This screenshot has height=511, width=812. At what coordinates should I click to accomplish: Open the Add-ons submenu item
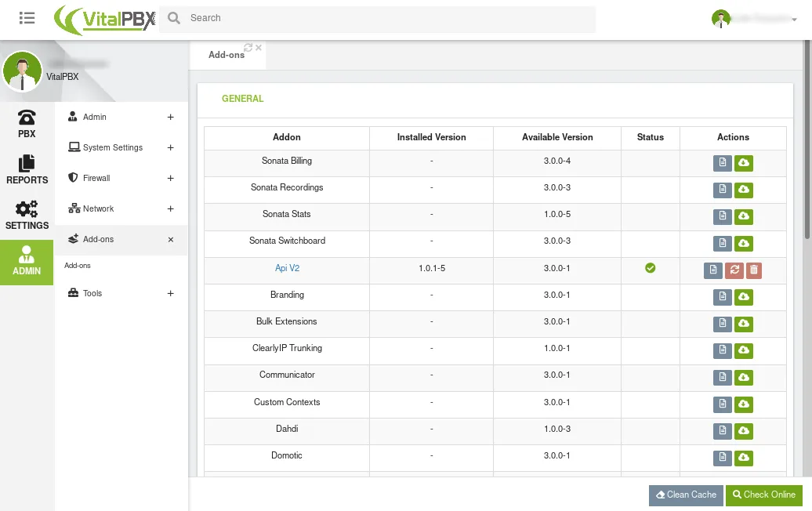click(77, 266)
